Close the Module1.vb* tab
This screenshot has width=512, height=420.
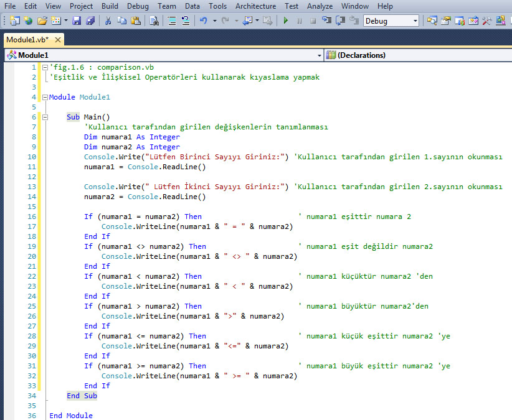58,40
